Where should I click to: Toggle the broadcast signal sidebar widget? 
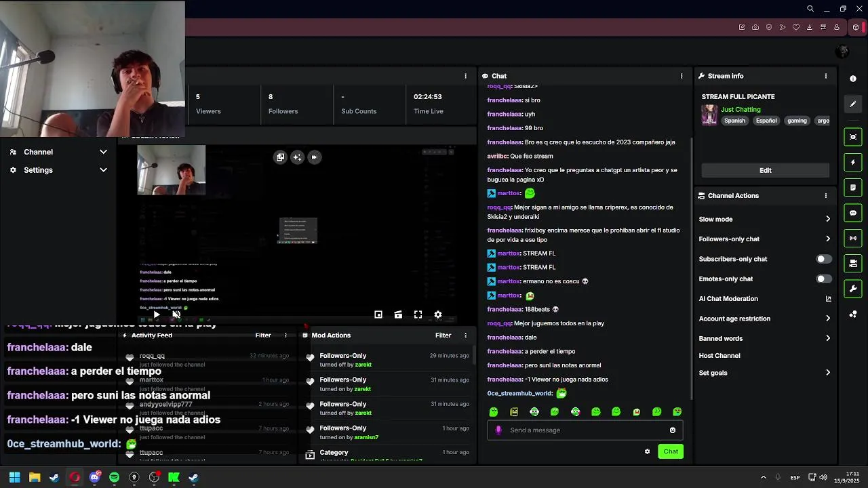pyautogui.click(x=853, y=238)
